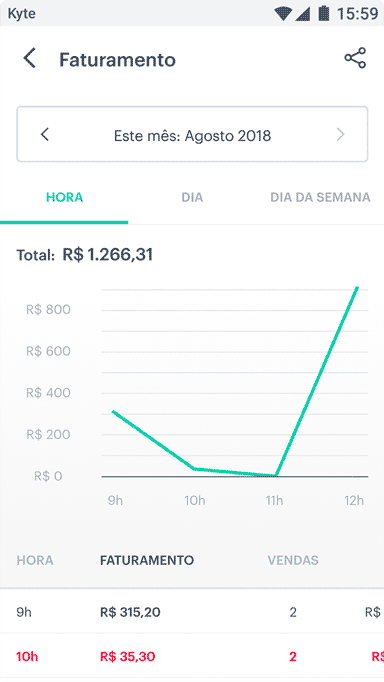The width and height of the screenshot is (384, 682).
Task: Switch to the DIA tab
Action: point(192,197)
